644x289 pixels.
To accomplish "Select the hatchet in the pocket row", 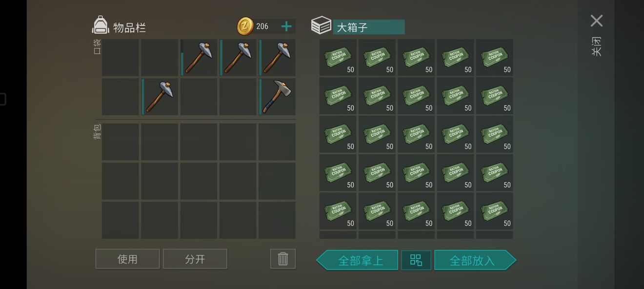I will pos(277,97).
